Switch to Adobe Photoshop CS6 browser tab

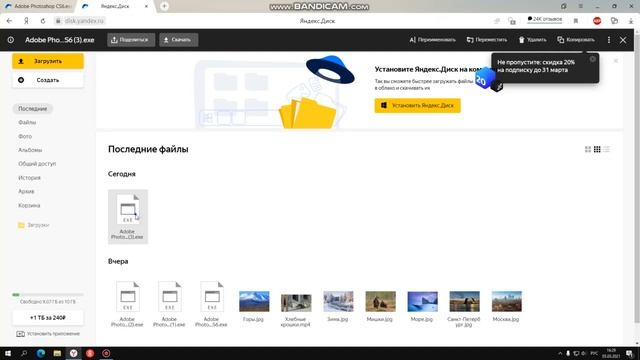pyautogui.click(x=38, y=6)
